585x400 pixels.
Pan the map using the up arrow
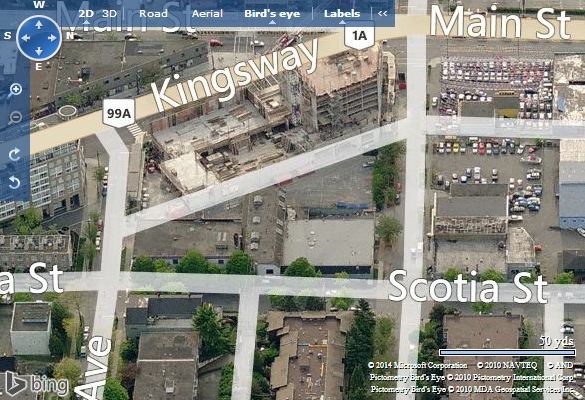coord(39,25)
